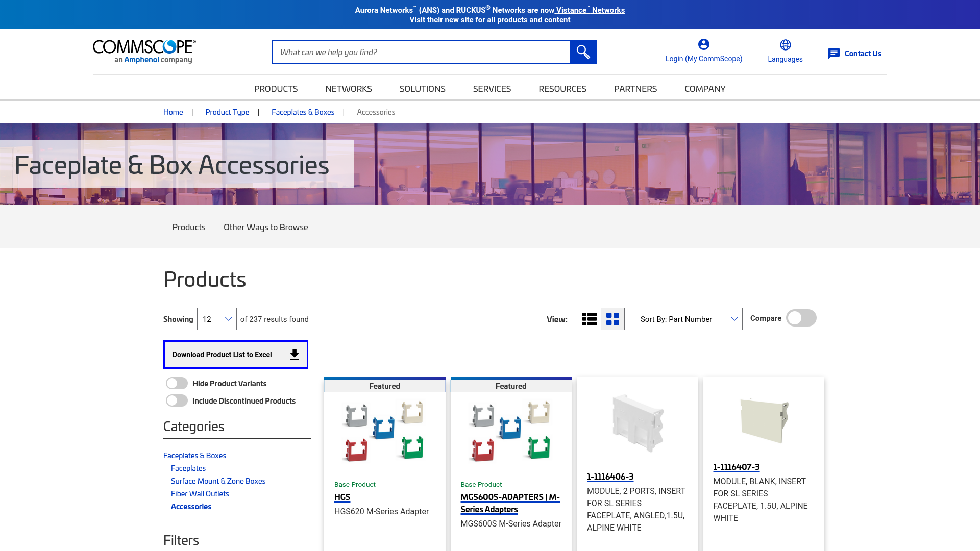The height and width of the screenshot is (551, 980).
Task: Click the Contact Us button
Action: click(x=853, y=52)
